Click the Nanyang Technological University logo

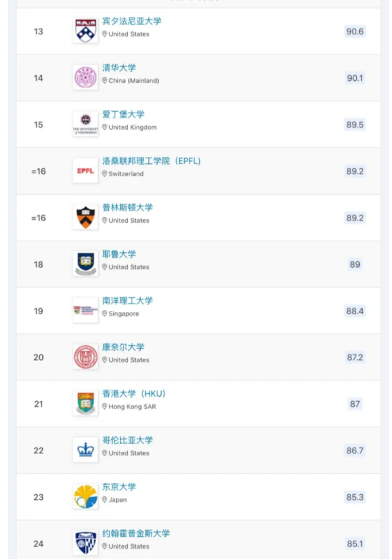pos(85,310)
